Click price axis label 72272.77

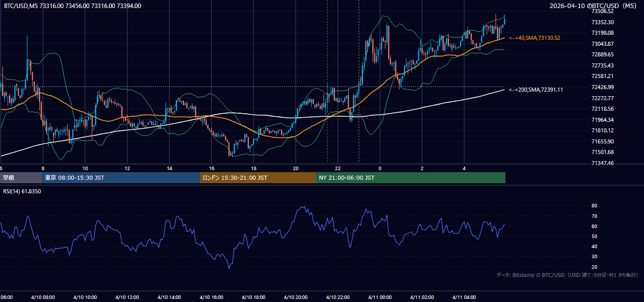point(602,98)
